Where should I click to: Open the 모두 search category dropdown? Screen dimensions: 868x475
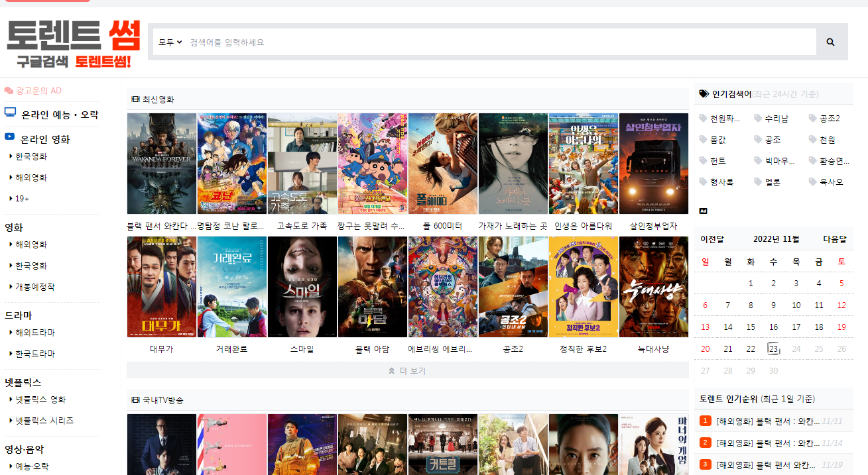coord(170,42)
